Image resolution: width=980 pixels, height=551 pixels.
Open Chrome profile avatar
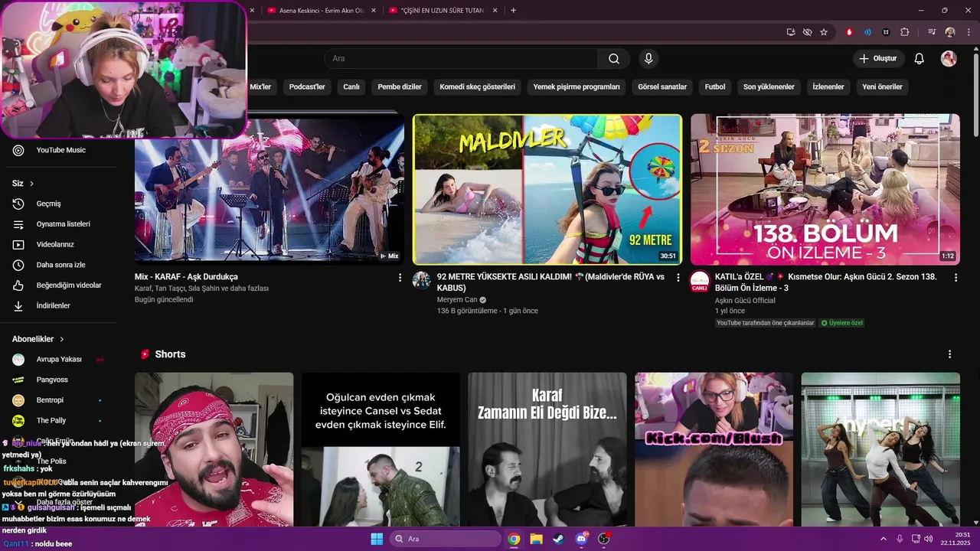[950, 32]
